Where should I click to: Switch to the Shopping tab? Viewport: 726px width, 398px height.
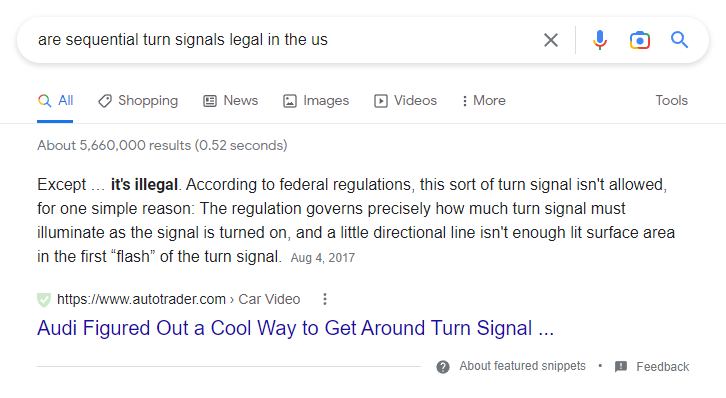(138, 100)
